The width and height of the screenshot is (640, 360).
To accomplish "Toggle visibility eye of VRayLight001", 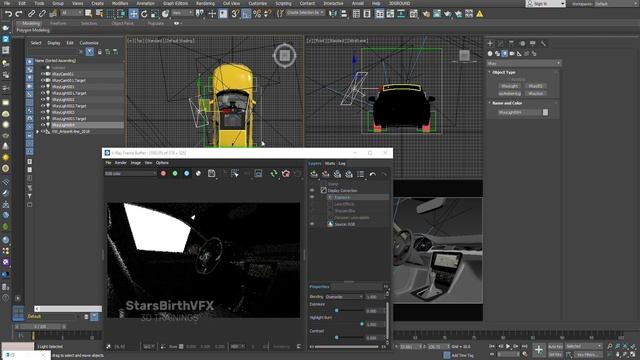I will (42, 87).
